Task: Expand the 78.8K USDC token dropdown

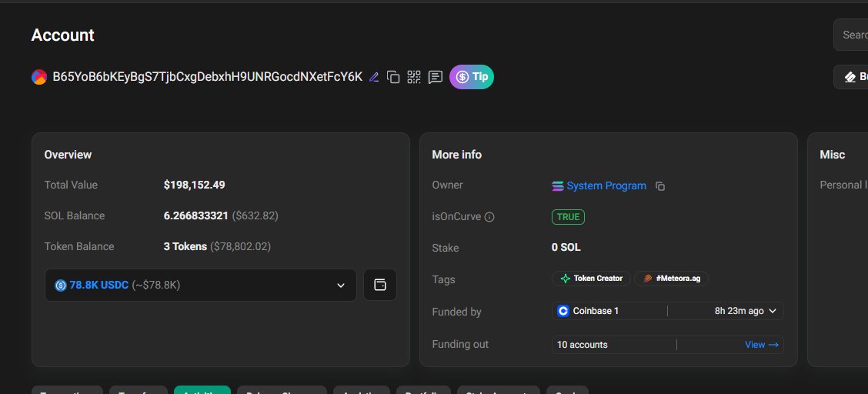Action: coord(200,285)
